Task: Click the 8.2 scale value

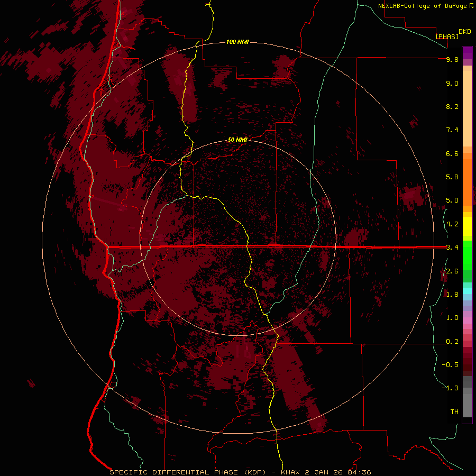Action: tap(452, 106)
